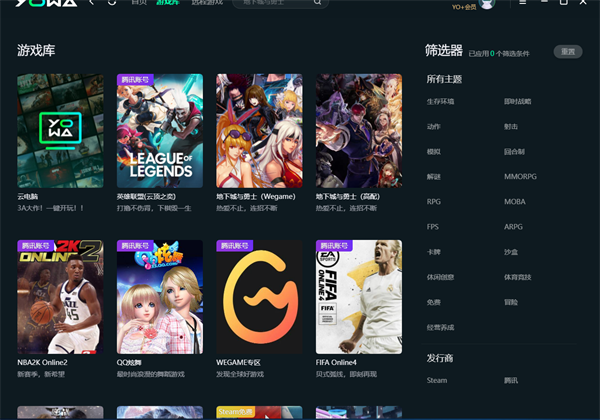The width and height of the screenshot is (600, 420).
Task: Select the FPS theme filter
Action: 433,226
